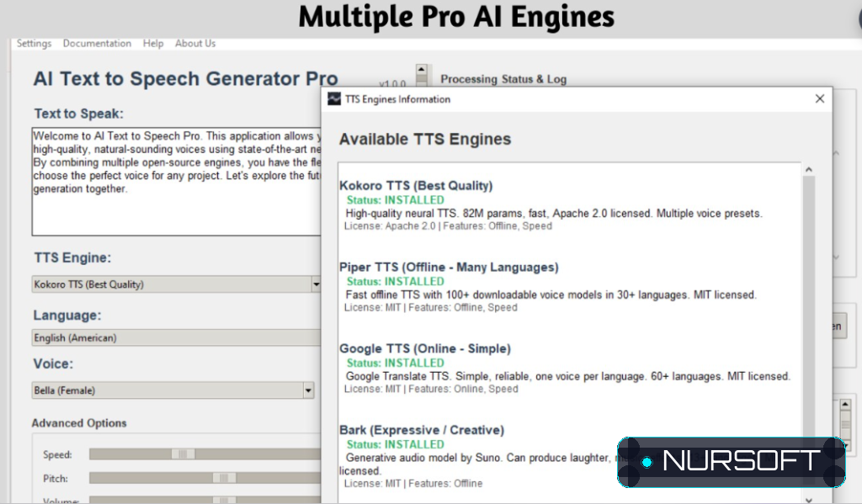862x504 pixels.
Task: Click the TTS Engines Information window icon
Action: pos(334,99)
